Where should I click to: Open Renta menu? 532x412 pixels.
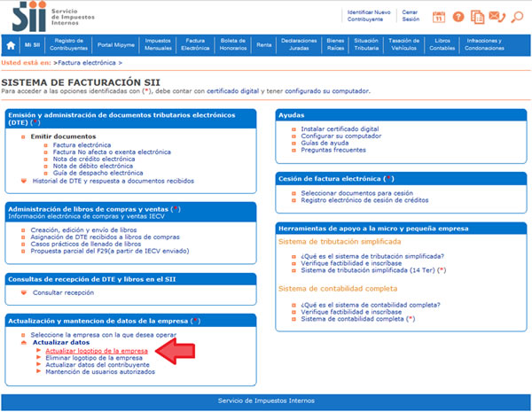pos(264,45)
